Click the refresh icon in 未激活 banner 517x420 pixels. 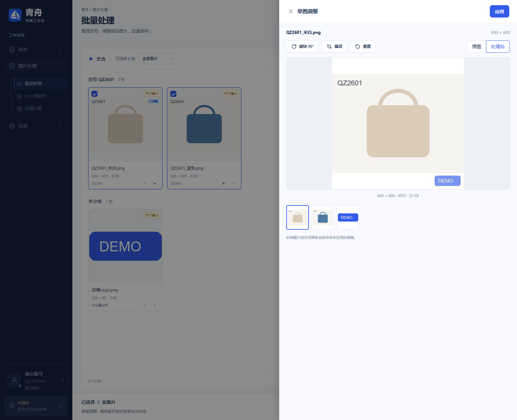pyautogui.click(x=61, y=406)
